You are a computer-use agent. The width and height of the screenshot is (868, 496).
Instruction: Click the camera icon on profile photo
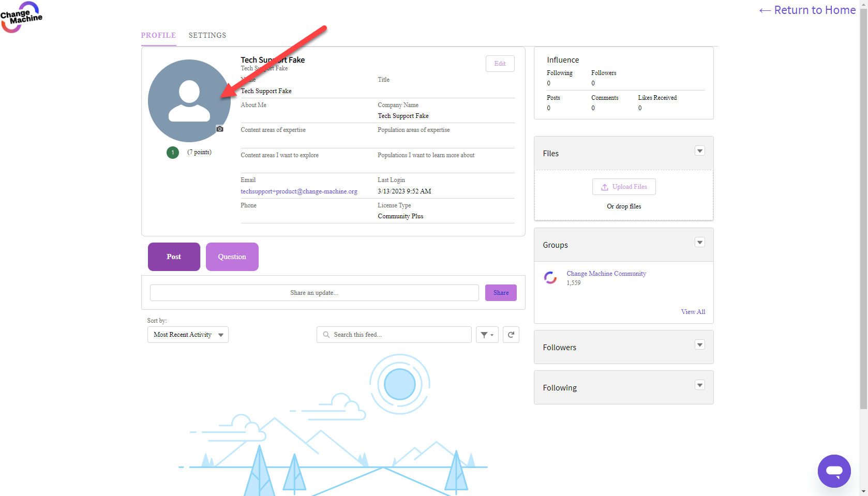pos(220,129)
